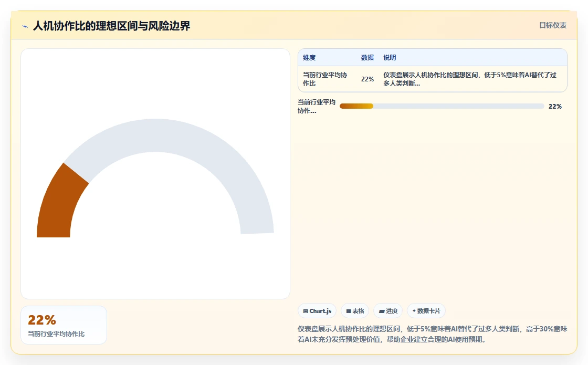Click the truncated description cell in the table
Image resolution: width=588 pixels, height=365 pixels.
(x=470, y=79)
